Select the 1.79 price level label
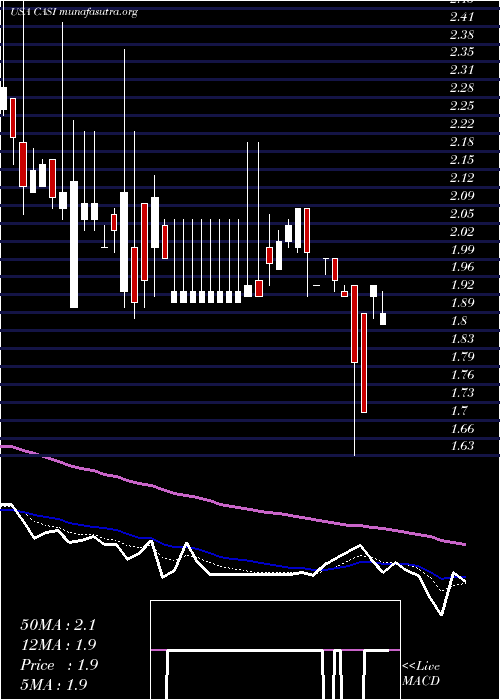The image size is (500, 700). [462, 357]
